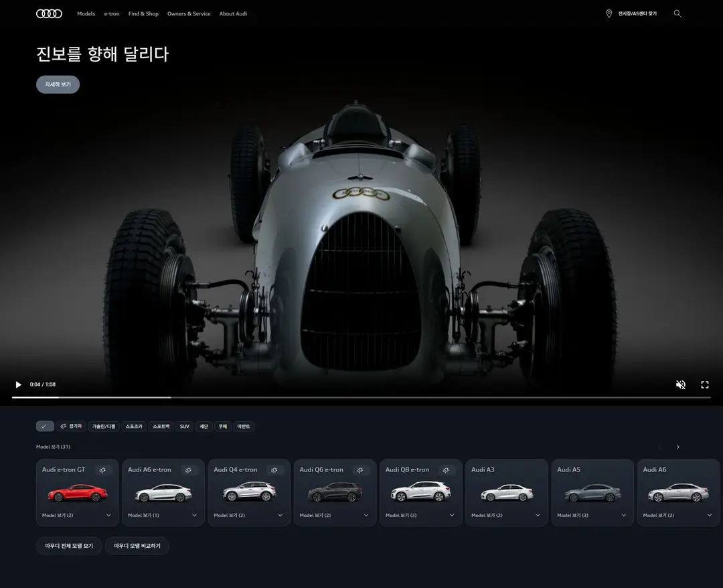Play the hero video
The image size is (723, 588).
pos(19,384)
